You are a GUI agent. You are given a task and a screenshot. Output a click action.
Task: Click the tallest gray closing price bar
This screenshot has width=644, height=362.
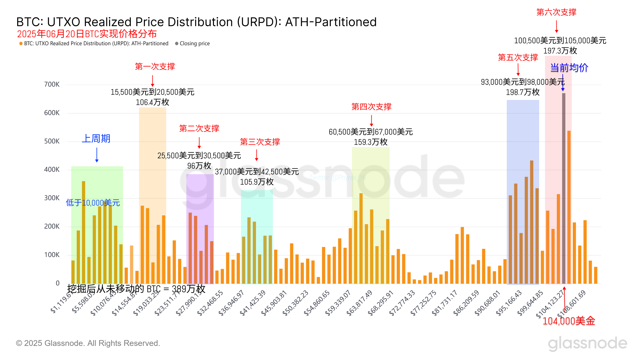click(563, 187)
